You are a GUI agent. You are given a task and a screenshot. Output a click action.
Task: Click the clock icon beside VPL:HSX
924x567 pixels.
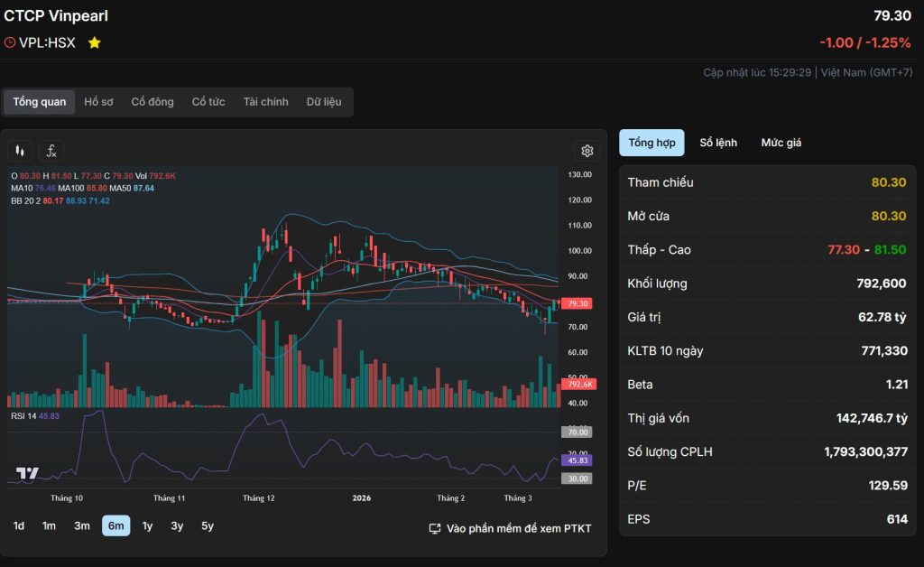click(x=10, y=42)
